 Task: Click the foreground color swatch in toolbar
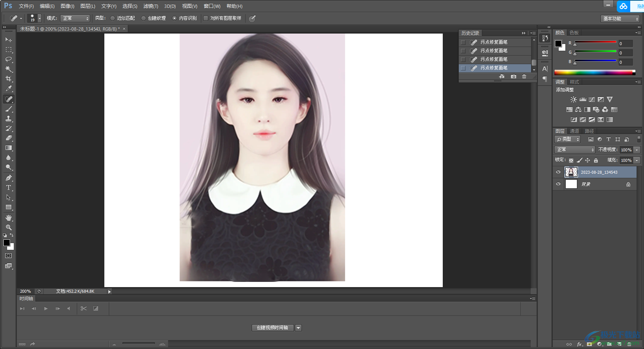click(7, 243)
